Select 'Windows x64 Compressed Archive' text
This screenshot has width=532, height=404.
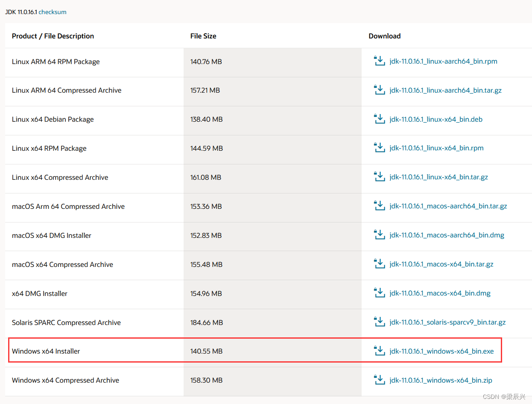pyautogui.click(x=65, y=380)
